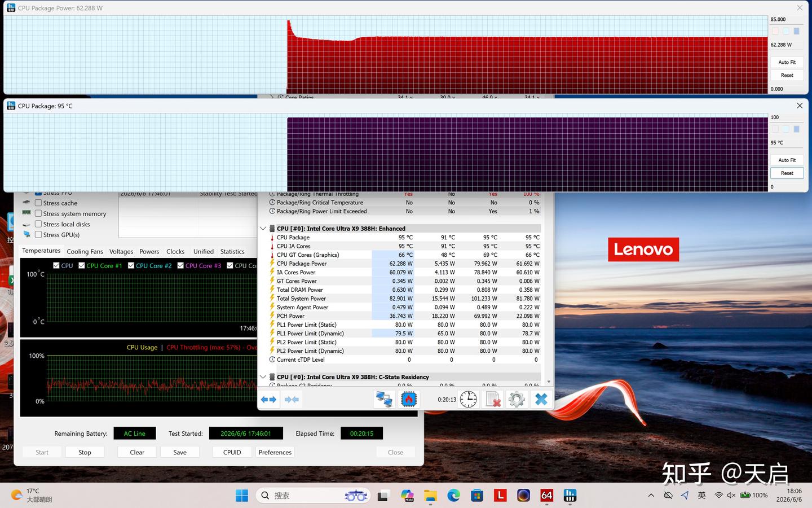
Task: Open HWiNFO sensor settings gear
Action: point(517,400)
